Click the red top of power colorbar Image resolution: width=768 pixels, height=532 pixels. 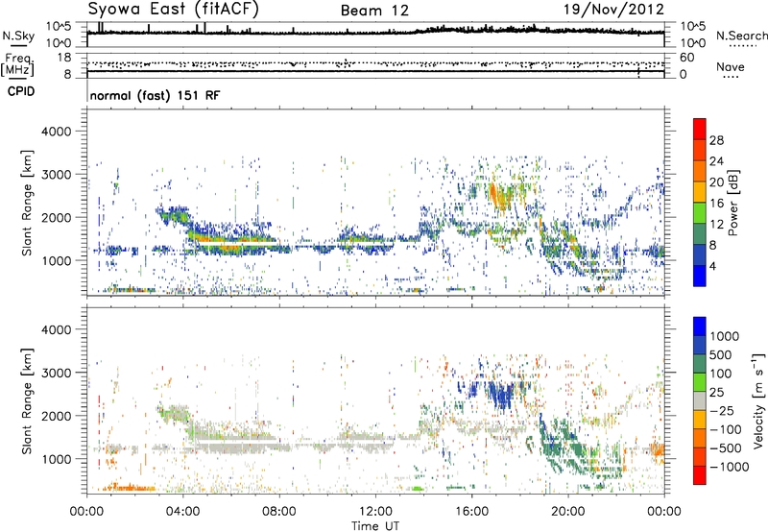pyautogui.click(x=700, y=129)
